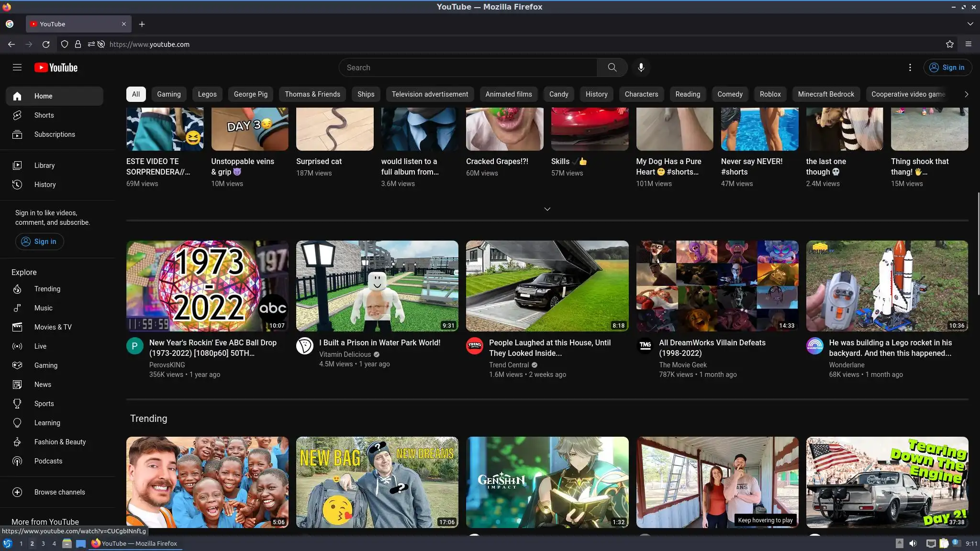Go to Trending in Explore
980x551 pixels.
[47, 289]
